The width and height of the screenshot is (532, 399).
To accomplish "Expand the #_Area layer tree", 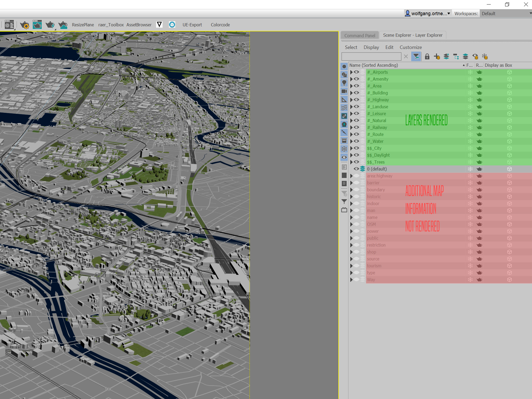I will [351, 86].
